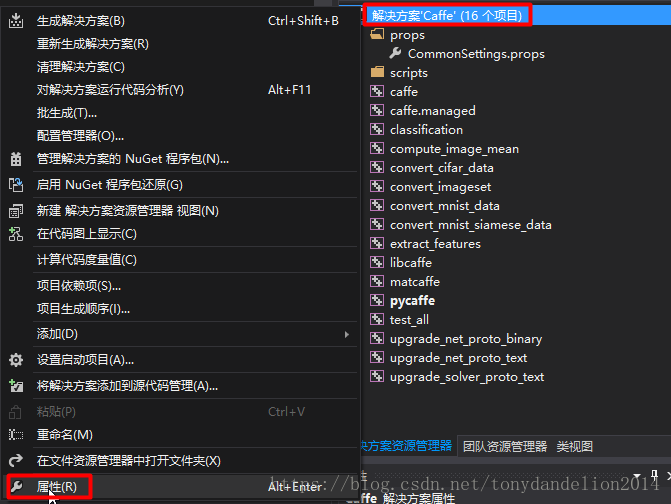671x504 pixels.
Task: Open 属性(R) properties entry
Action: [56, 486]
